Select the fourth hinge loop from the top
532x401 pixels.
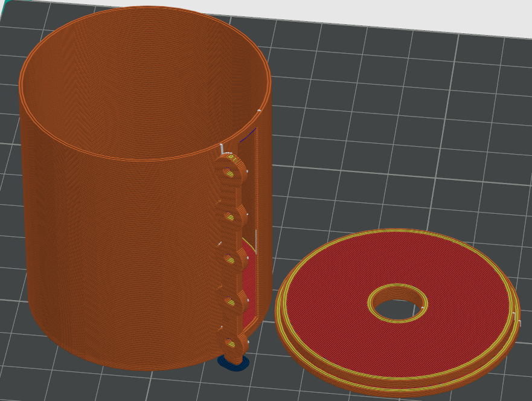[232, 301]
